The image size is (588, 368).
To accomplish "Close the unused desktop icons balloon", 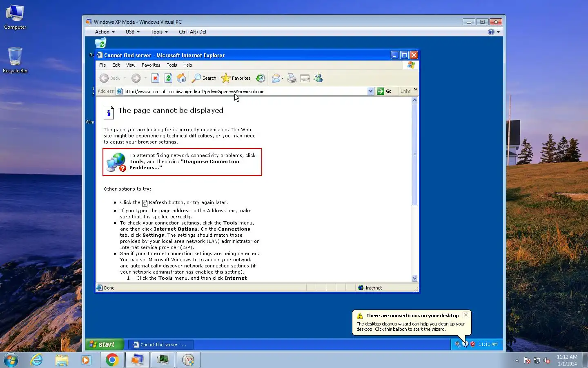I will [465, 315].
